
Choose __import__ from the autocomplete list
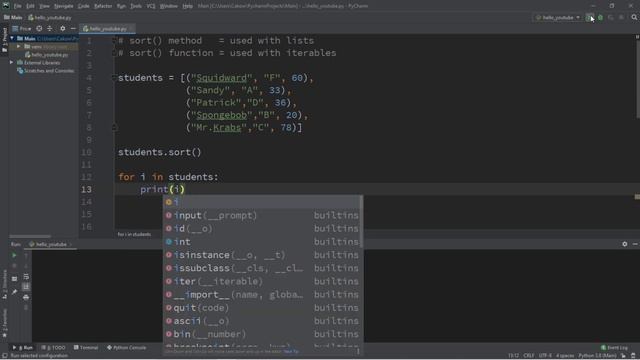262,294
